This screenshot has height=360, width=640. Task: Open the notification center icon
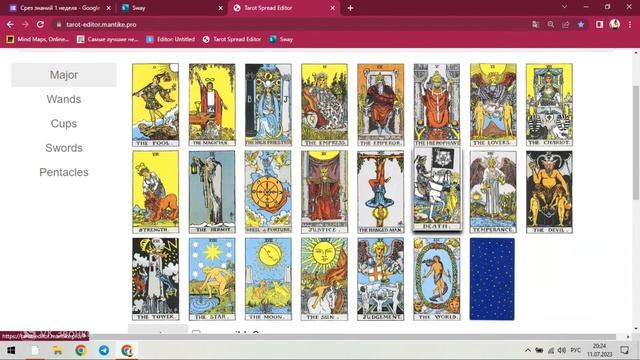(x=624, y=350)
